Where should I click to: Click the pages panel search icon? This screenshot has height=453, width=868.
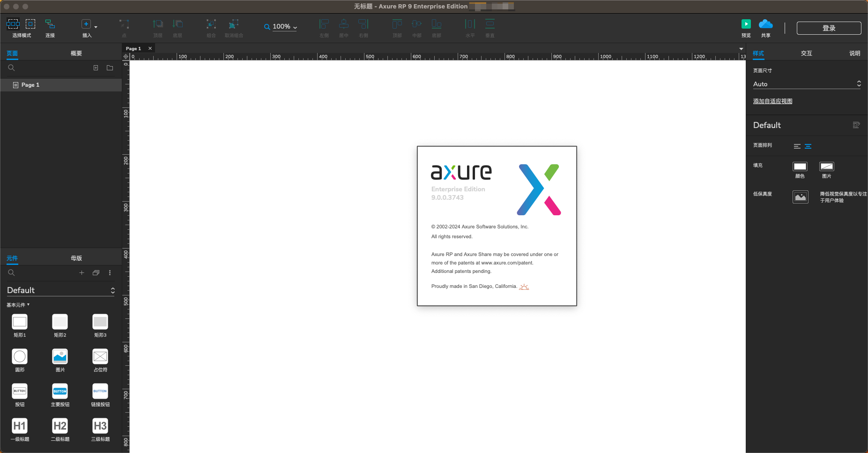[11, 68]
